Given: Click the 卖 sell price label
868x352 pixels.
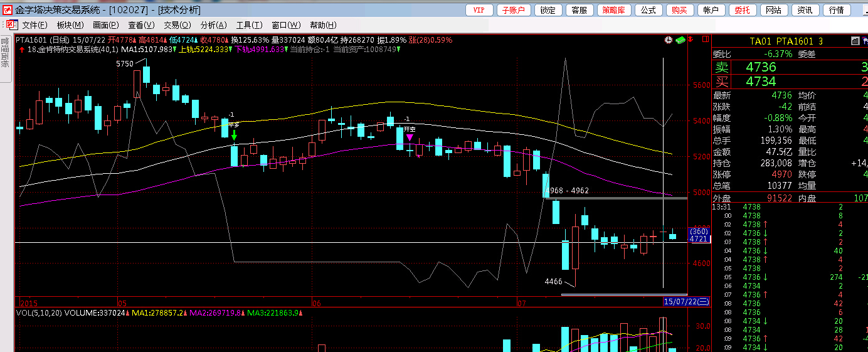Looking at the screenshot, I should (723, 67).
